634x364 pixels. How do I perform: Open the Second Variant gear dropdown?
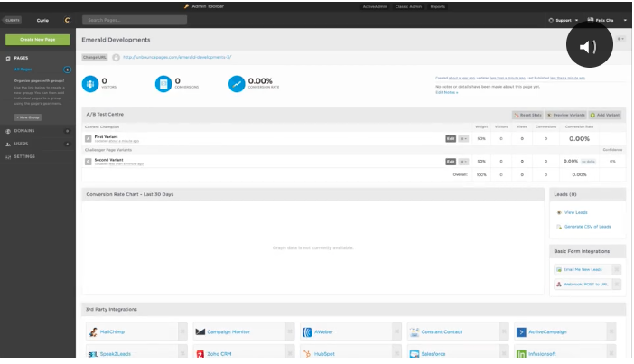pyautogui.click(x=463, y=162)
